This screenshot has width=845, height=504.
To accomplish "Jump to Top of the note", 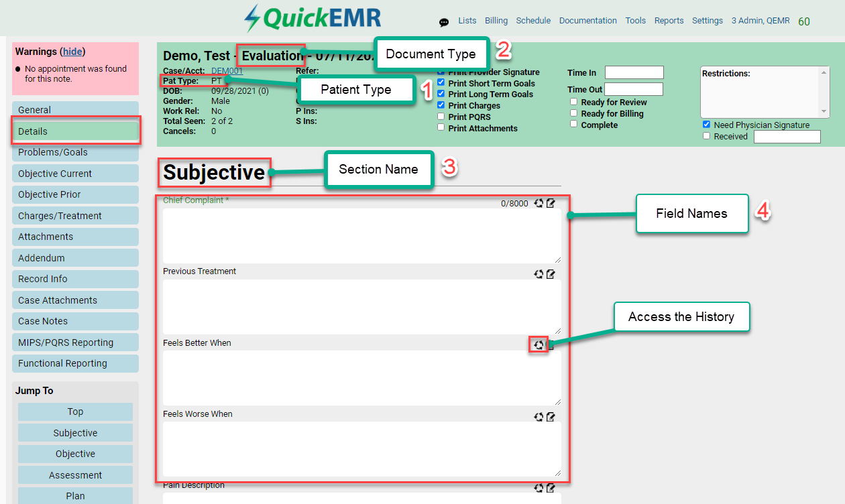I will (x=75, y=412).
